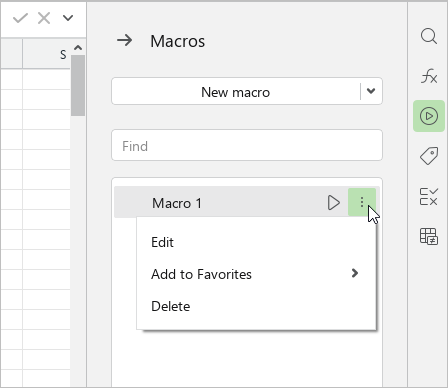Cancel formula entry with the X icon
448x388 pixels.
44,18
